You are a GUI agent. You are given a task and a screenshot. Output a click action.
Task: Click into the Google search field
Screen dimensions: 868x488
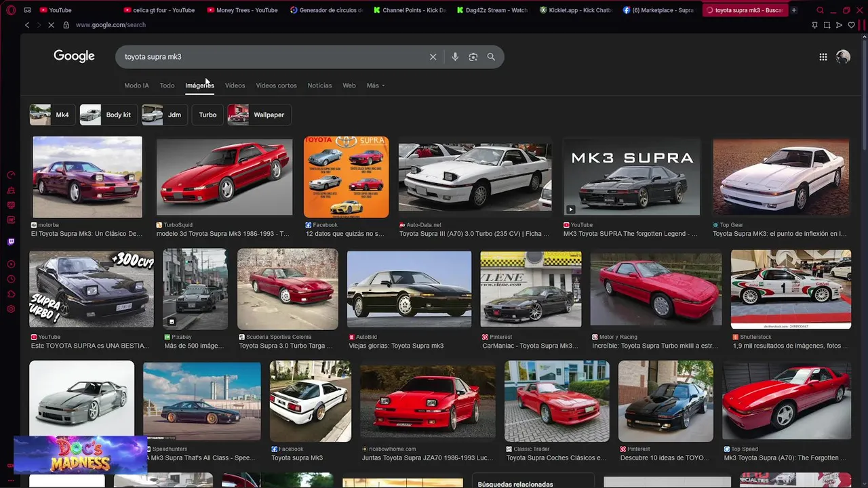click(x=271, y=57)
